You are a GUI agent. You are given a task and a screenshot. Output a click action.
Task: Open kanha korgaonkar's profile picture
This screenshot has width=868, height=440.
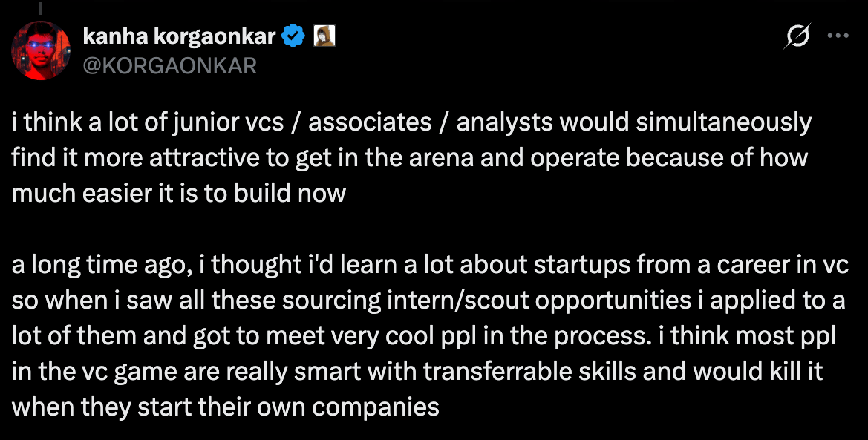point(40,51)
